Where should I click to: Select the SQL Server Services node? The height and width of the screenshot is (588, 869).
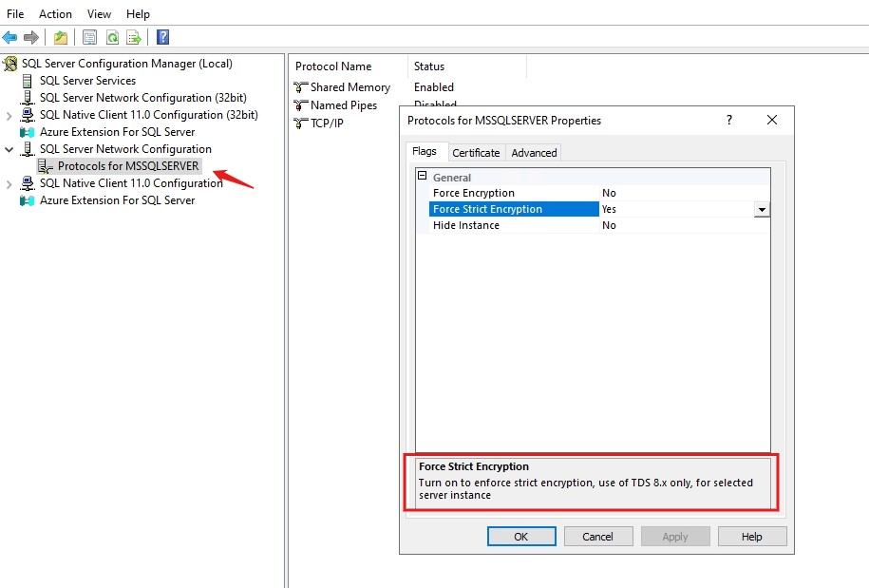click(x=87, y=81)
